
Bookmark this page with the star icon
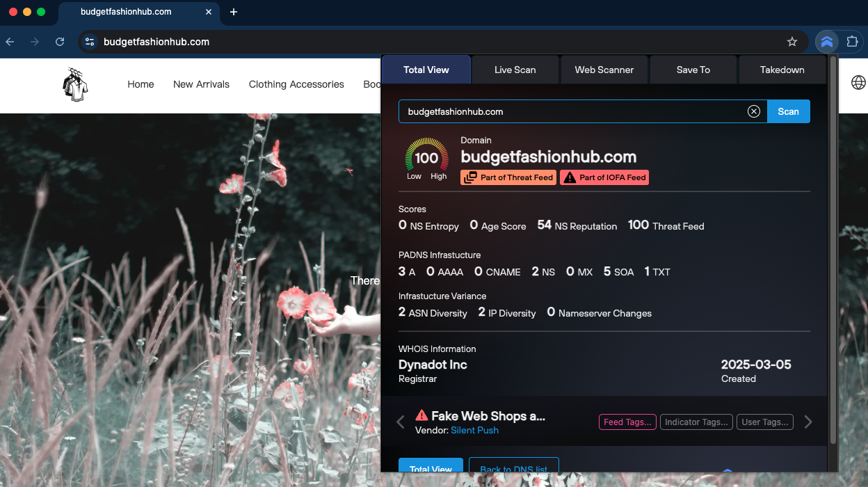791,42
